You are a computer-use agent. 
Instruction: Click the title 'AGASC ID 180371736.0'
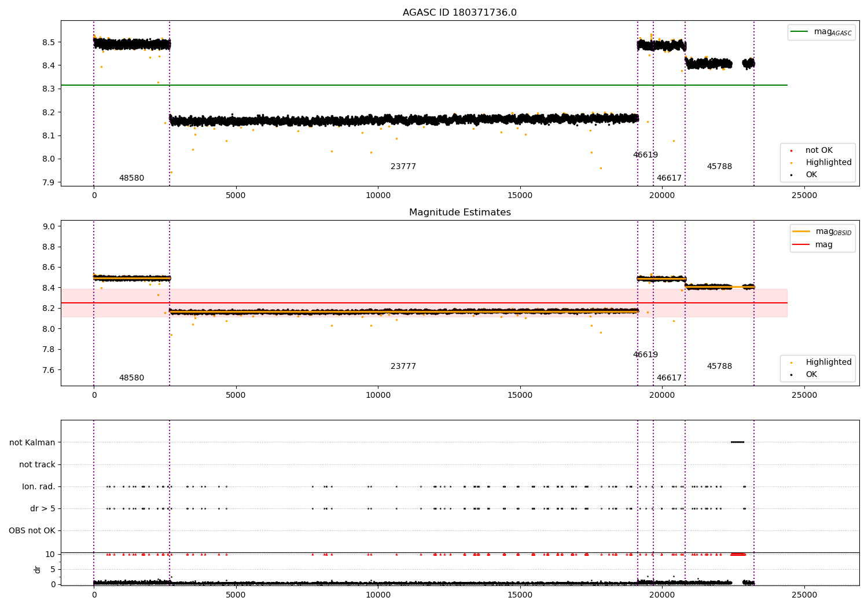tap(459, 13)
